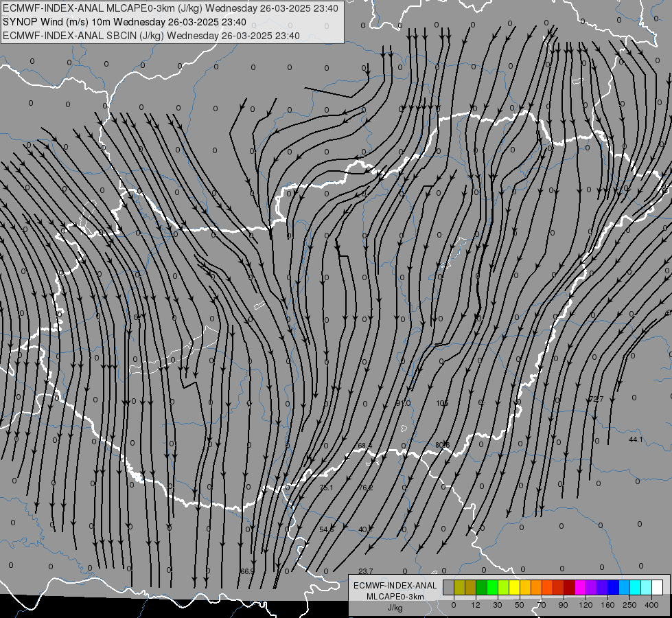The image size is (672, 618).
Task: Click the 30 legend tick label
Action: click(498, 605)
